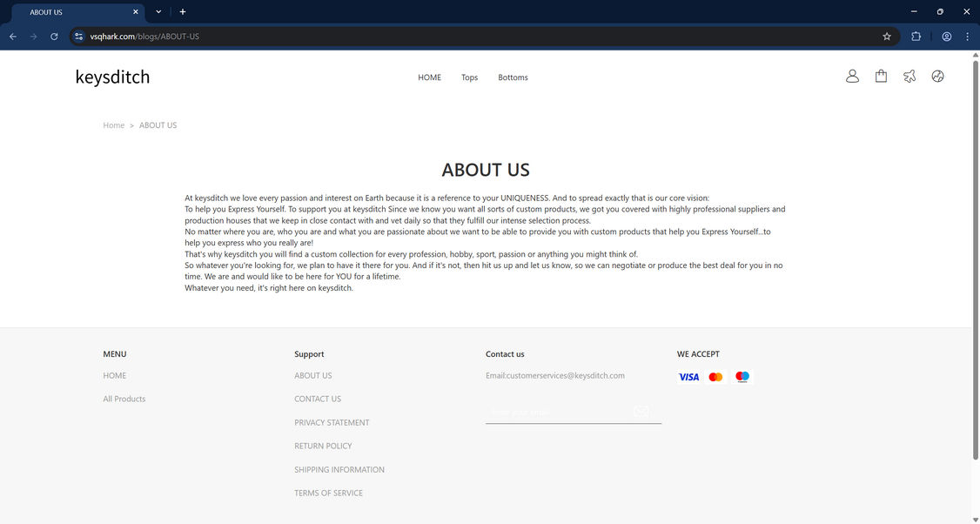
Task: View site information icon in address bar
Action: coord(78,37)
